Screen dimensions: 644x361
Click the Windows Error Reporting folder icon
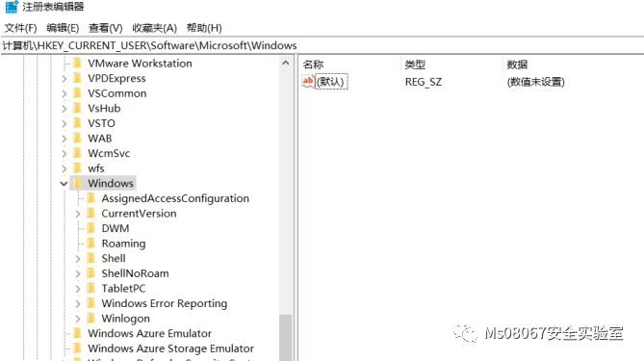tap(91, 303)
